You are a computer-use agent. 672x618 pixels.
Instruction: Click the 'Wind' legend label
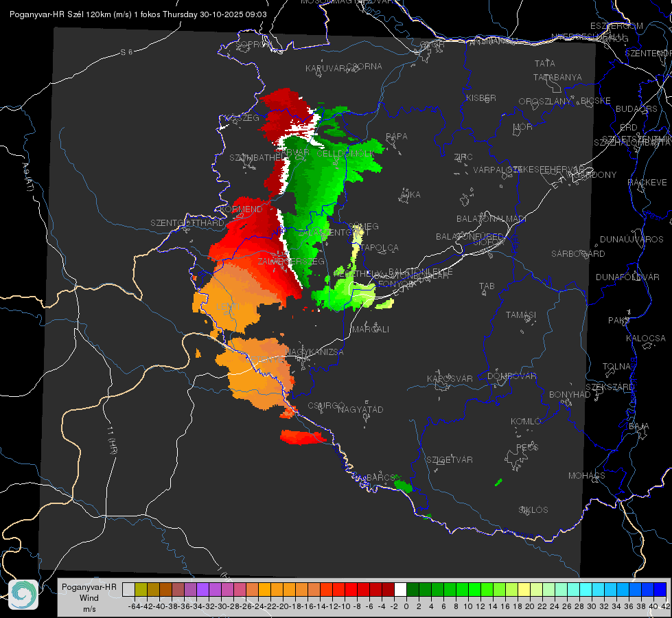coord(89,598)
